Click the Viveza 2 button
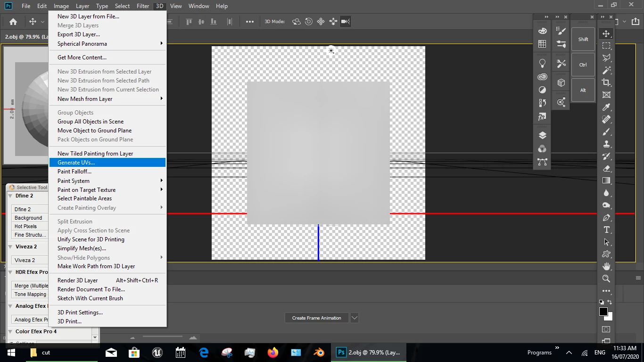644x362 pixels. [x=30, y=260]
